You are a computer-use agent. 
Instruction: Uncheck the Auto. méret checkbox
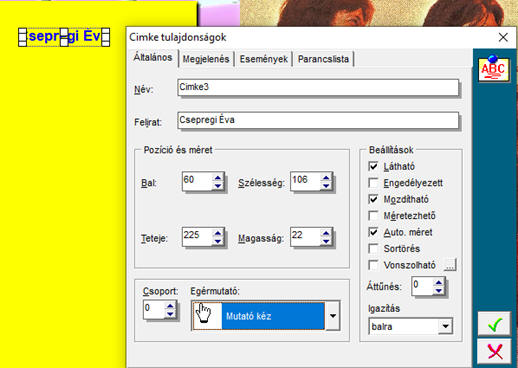[373, 232]
